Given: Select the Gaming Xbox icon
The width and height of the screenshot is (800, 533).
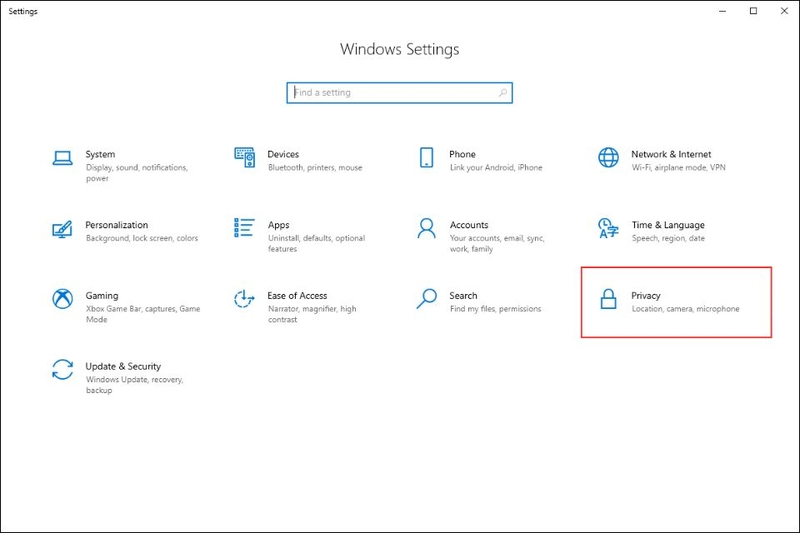Looking at the screenshot, I should (x=62, y=299).
